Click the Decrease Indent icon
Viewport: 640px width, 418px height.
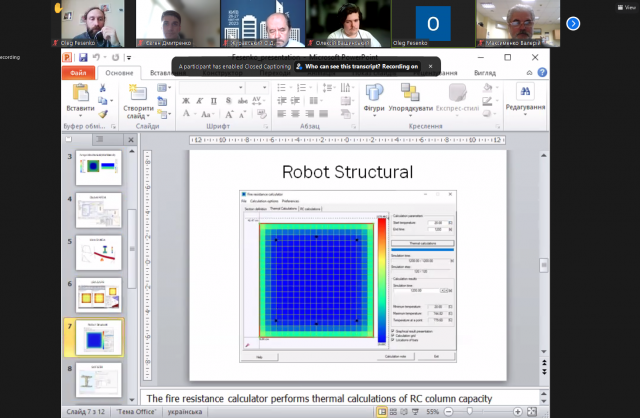[282, 100]
